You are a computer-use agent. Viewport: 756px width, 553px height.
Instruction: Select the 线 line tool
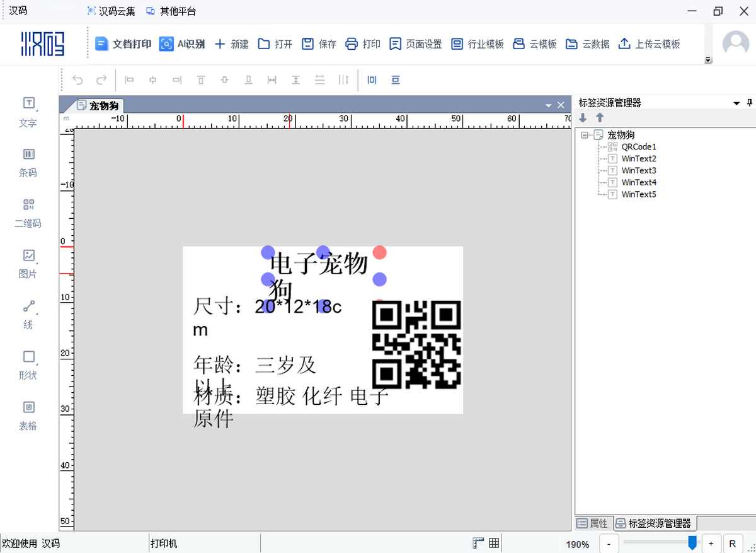click(x=28, y=314)
